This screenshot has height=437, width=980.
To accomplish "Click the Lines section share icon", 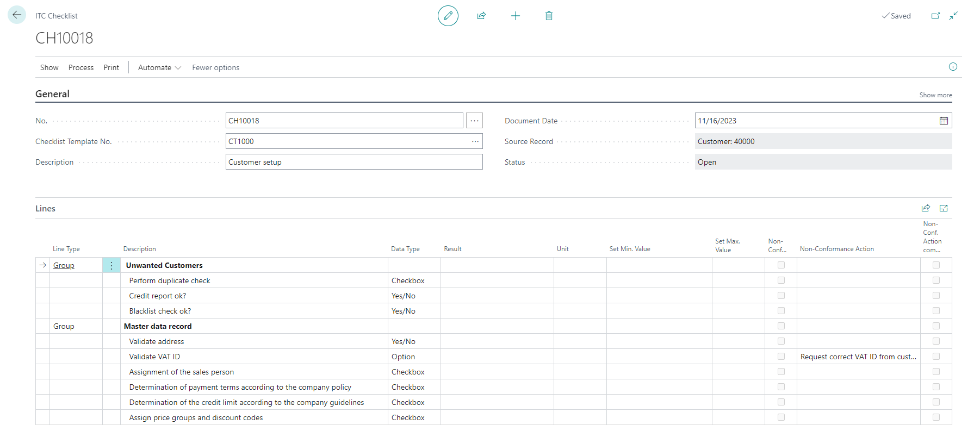I will pos(926,208).
